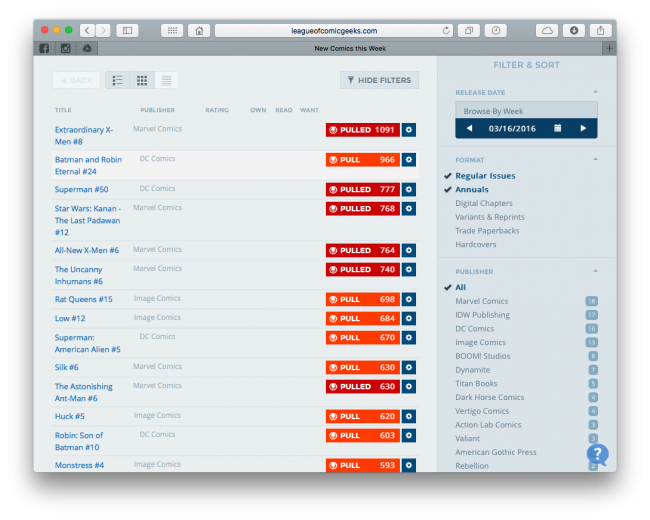Enable Variants & Reprints filter

click(x=490, y=217)
